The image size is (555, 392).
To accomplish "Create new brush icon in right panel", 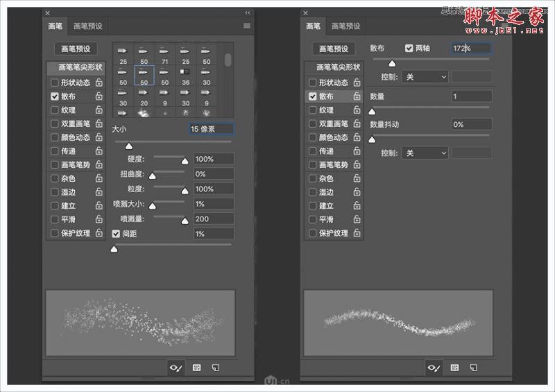I will click(474, 368).
